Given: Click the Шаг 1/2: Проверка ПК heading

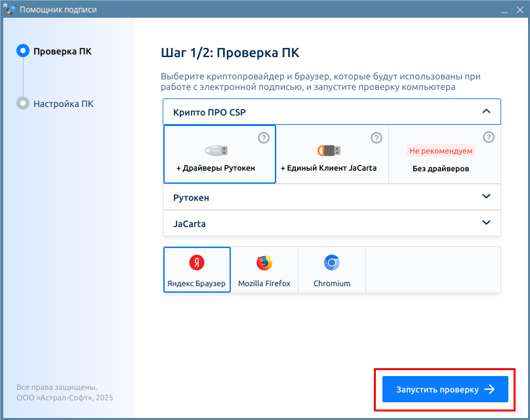Looking at the screenshot, I should (230, 53).
